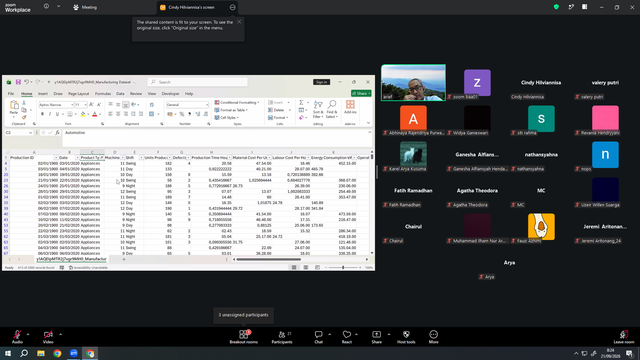This screenshot has width=640, height=360.
Task: Click Bold icon in shared Excel ribbon
Action: coord(42,114)
